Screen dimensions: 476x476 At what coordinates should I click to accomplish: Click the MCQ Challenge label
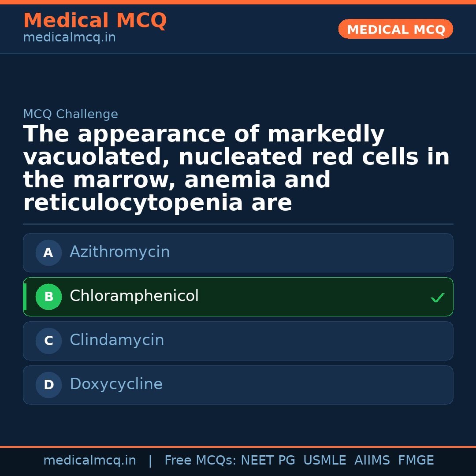click(71, 115)
